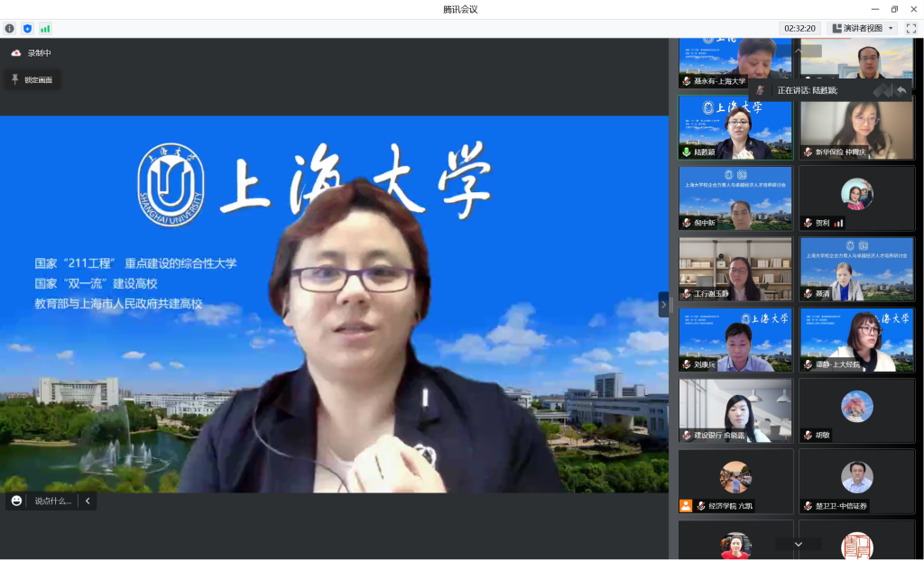Collapse the chat input bar chevron
The image size is (924, 561).
coord(88,501)
